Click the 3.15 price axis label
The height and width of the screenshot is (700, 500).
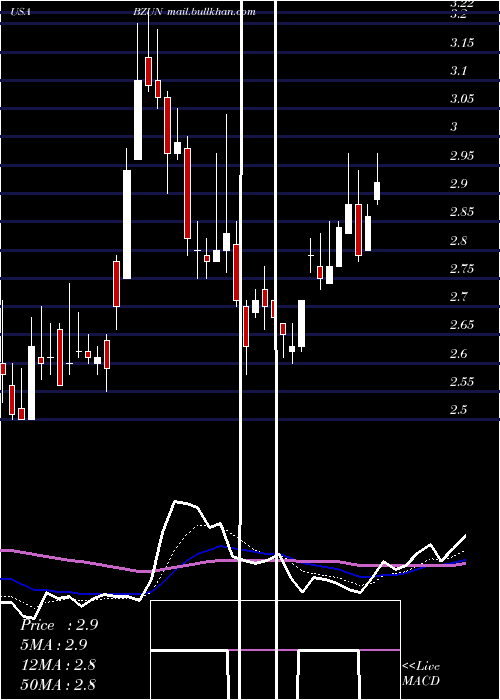[x=462, y=43]
